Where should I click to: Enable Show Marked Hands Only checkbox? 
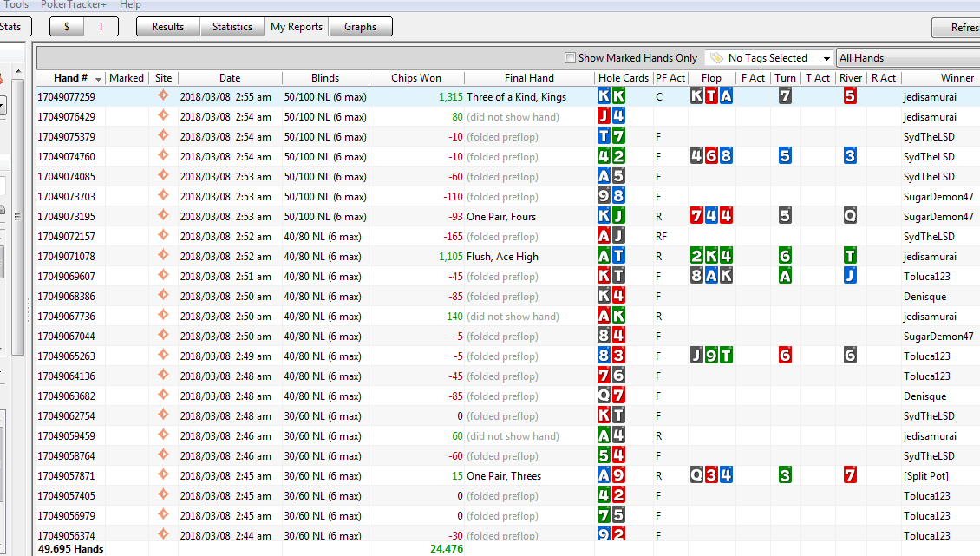pyautogui.click(x=570, y=57)
